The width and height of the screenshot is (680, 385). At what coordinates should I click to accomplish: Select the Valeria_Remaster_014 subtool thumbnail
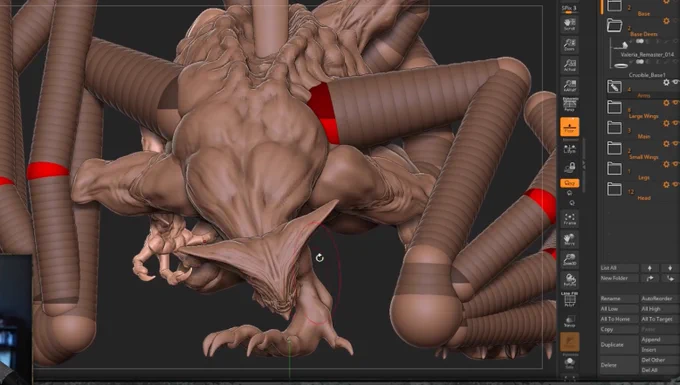click(x=621, y=45)
